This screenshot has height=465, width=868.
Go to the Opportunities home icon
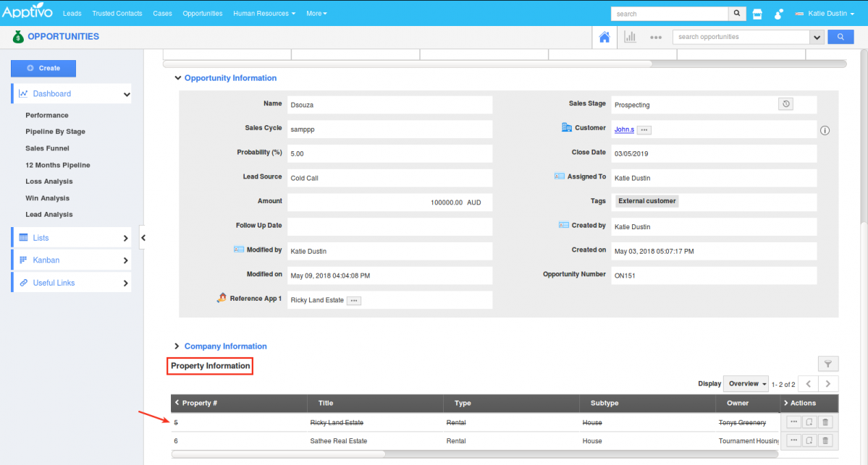[604, 37]
